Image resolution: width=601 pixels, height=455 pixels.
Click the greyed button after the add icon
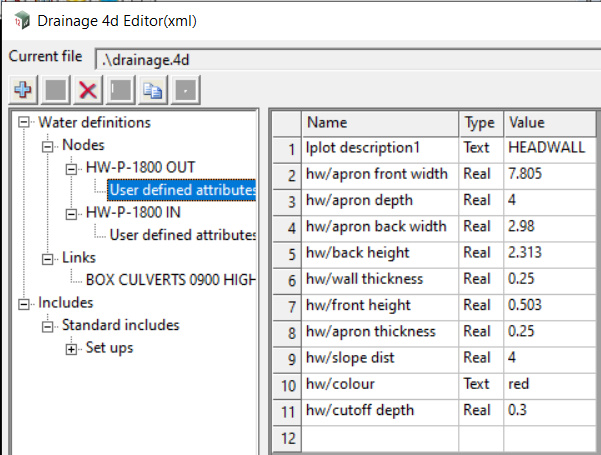click(x=56, y=90)
